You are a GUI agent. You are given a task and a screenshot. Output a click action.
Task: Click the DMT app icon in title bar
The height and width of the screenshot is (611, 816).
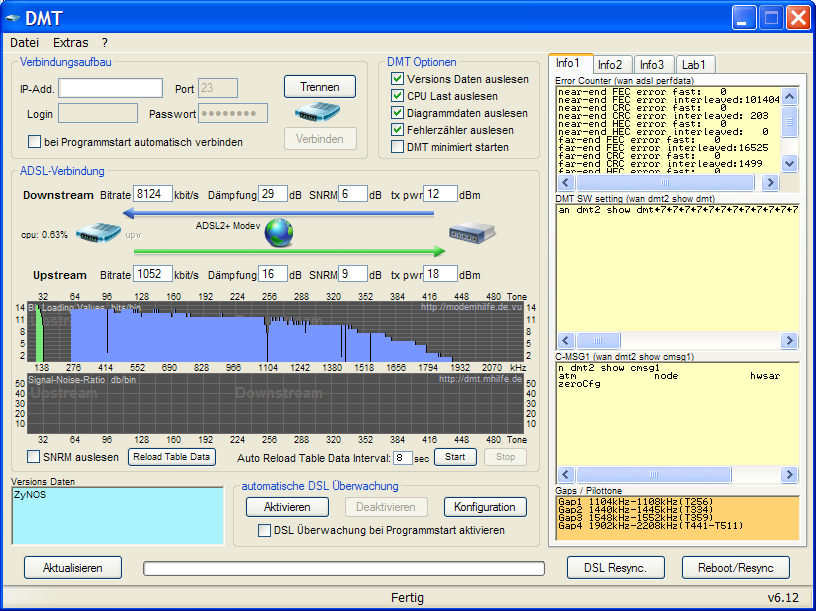click(x=15, y=17)
